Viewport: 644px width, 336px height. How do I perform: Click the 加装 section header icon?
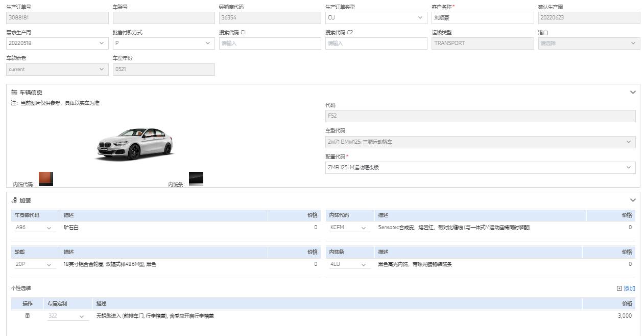click(x=14, y=200)
